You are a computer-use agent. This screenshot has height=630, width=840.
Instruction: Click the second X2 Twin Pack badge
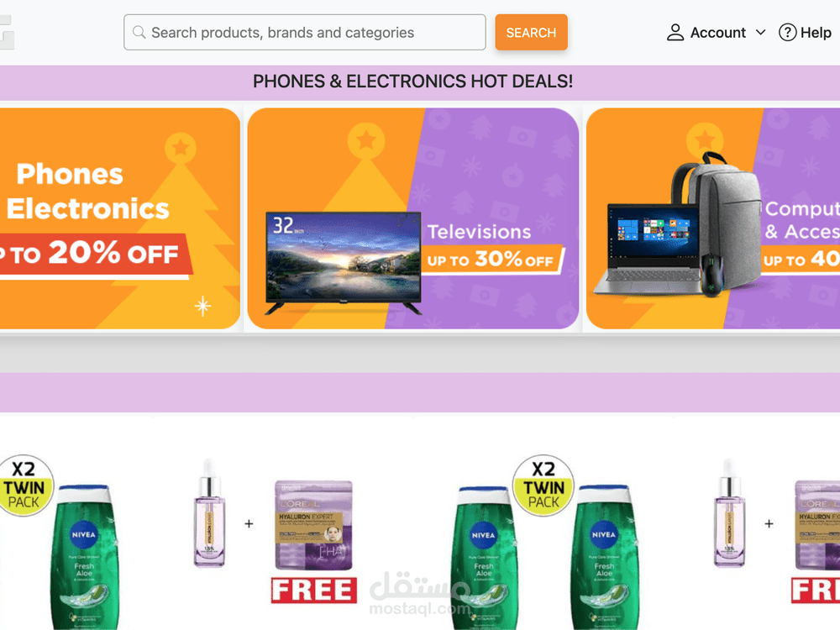click(543, 486)
